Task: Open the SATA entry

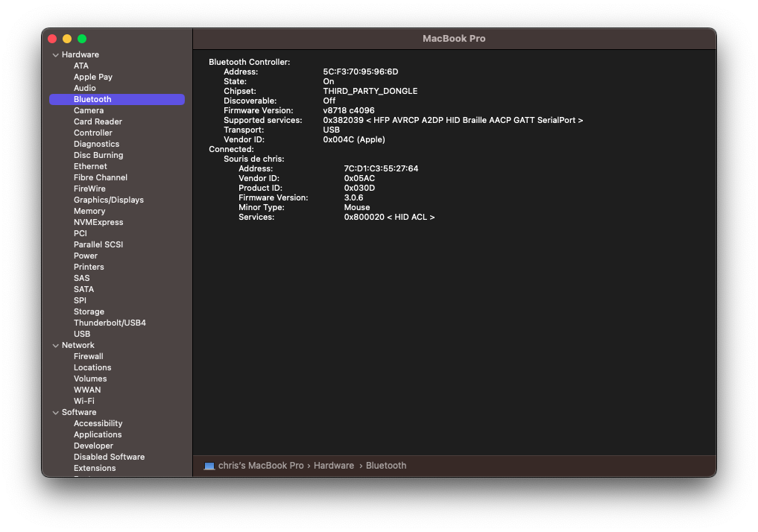Action: coord(83,289)
